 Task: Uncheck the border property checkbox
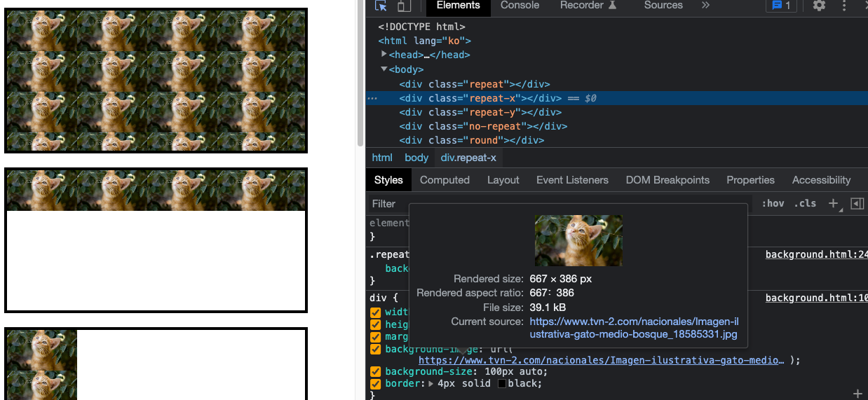click(376, 384)
